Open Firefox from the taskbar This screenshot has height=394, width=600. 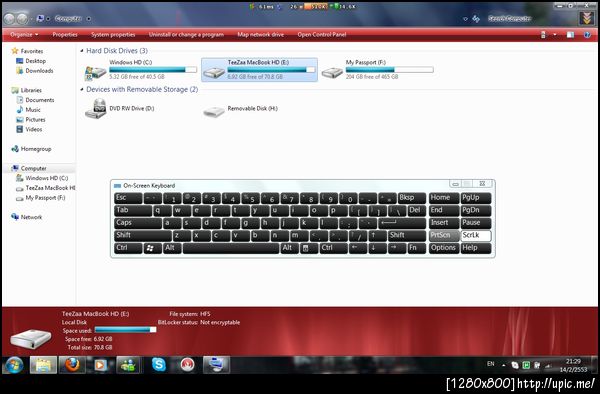[72, 365]
